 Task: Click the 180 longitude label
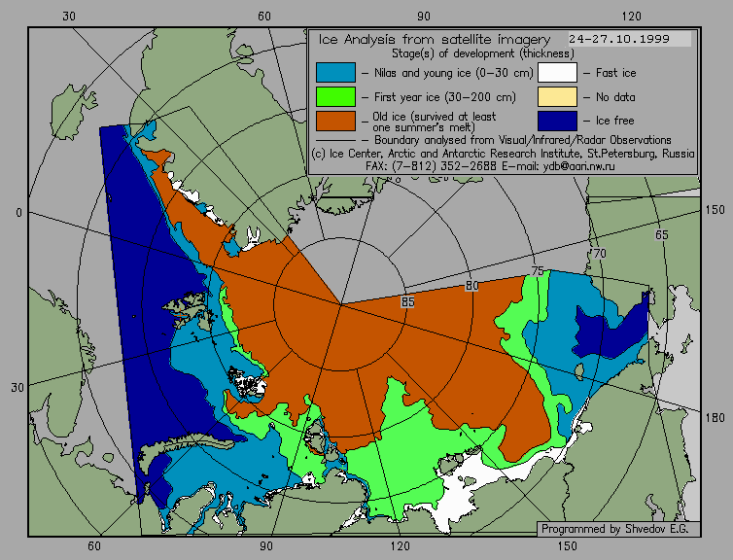click(x=715, y=417)
